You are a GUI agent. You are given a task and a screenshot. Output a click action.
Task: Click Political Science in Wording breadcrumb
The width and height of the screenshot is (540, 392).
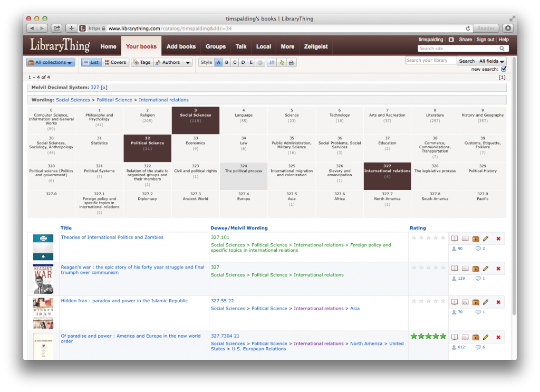pos(114,100)
